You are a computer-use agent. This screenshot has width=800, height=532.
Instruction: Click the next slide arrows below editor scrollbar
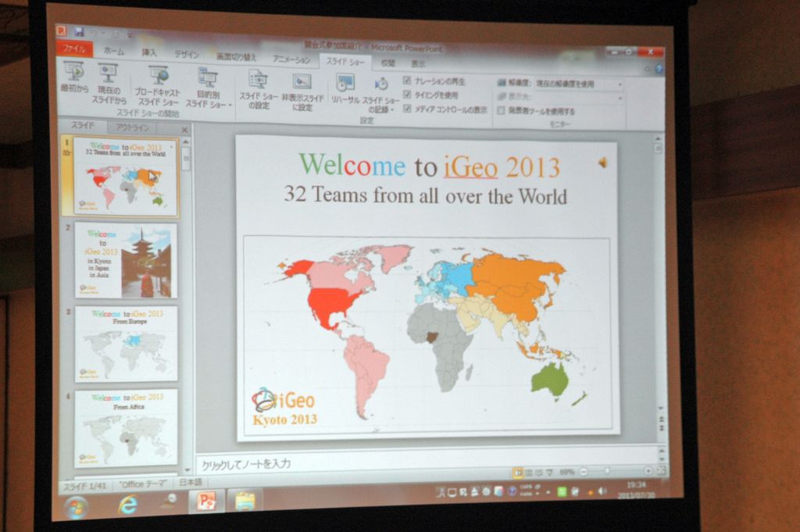(661, 427)
